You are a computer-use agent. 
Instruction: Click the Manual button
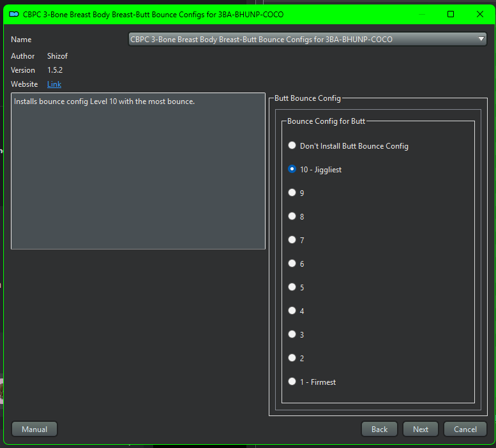point(34,429)
